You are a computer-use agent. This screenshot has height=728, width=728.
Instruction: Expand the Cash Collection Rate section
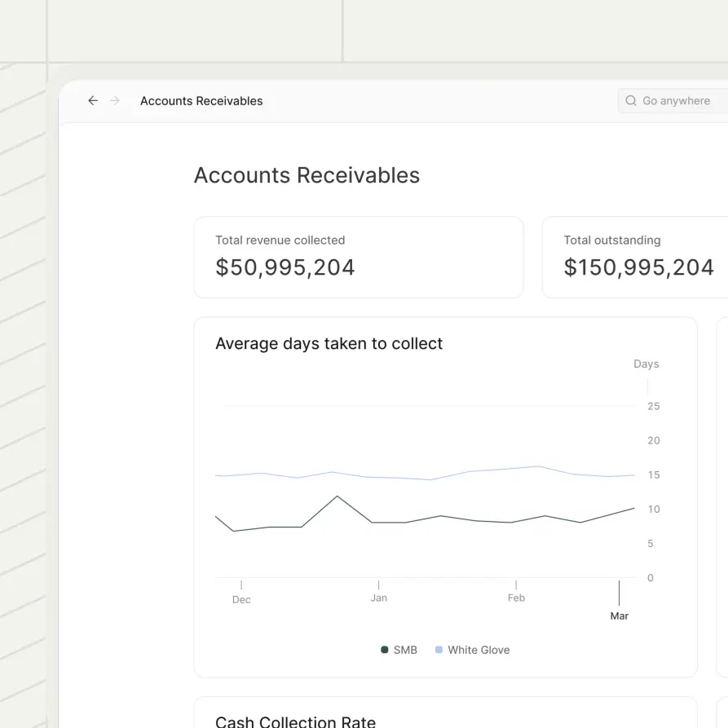pos(295,721)
